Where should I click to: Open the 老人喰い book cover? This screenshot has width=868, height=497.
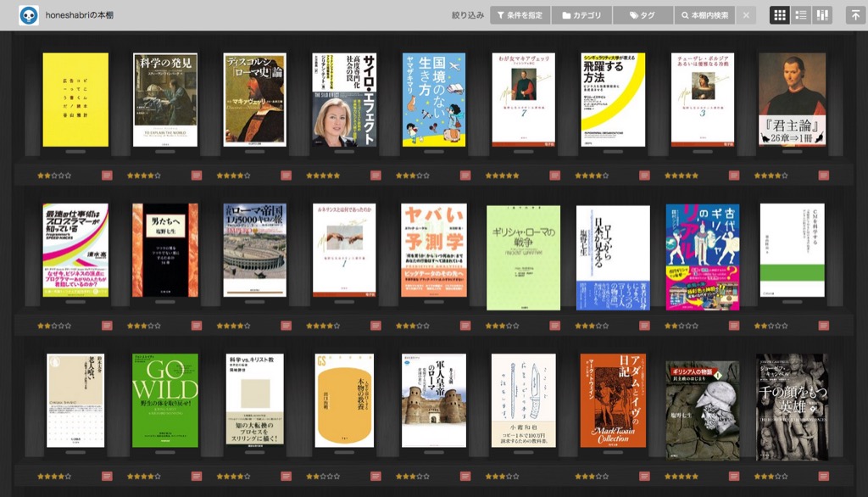pyautogui.click(x=75, y=400)
